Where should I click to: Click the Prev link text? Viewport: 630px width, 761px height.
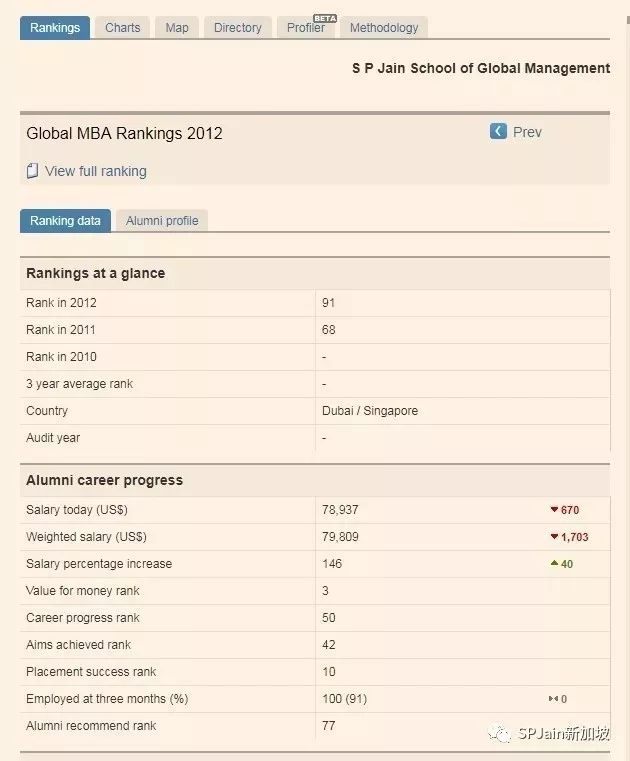527,132
